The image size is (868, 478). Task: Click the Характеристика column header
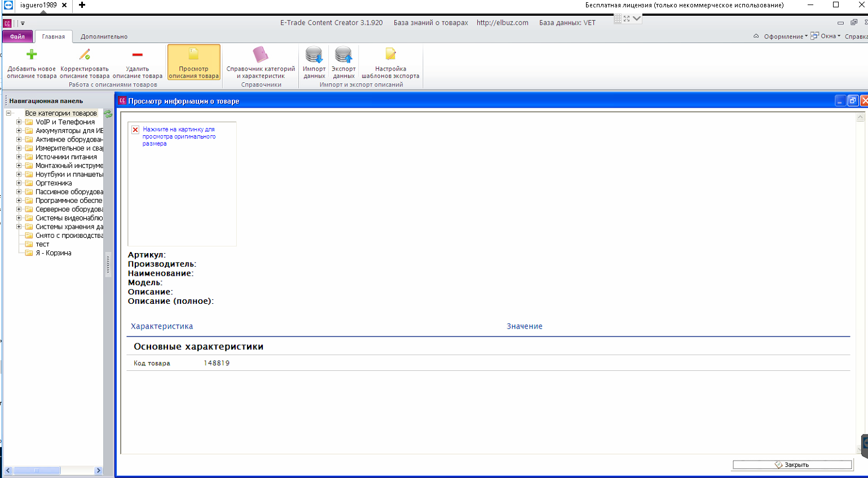click(162, 326)
